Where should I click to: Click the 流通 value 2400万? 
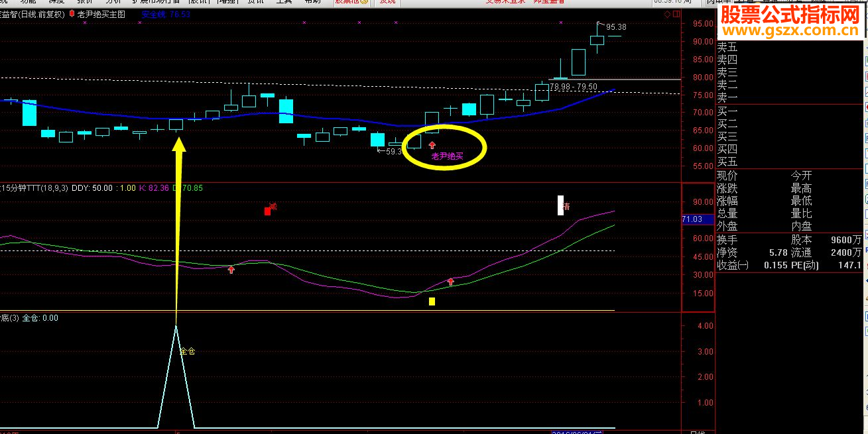pos(847,252)
